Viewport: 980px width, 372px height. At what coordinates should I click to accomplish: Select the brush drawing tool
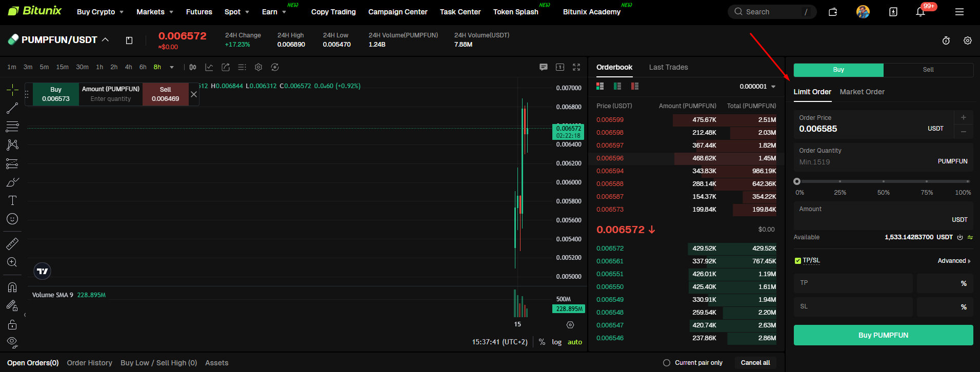[12, 182]
